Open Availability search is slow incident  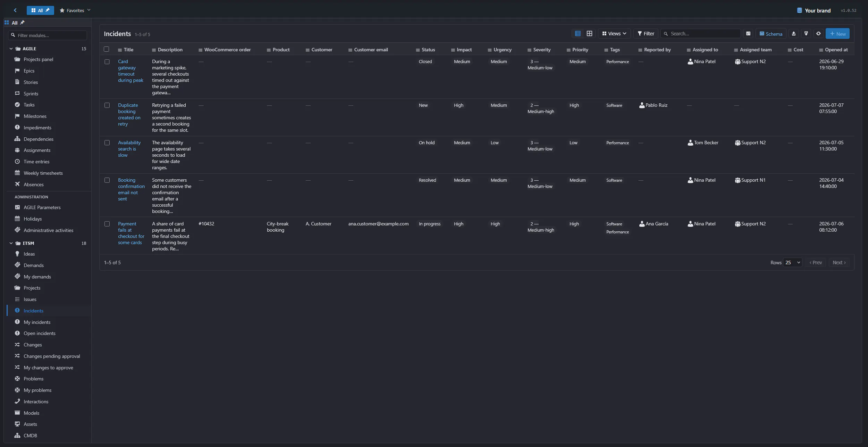129,149
